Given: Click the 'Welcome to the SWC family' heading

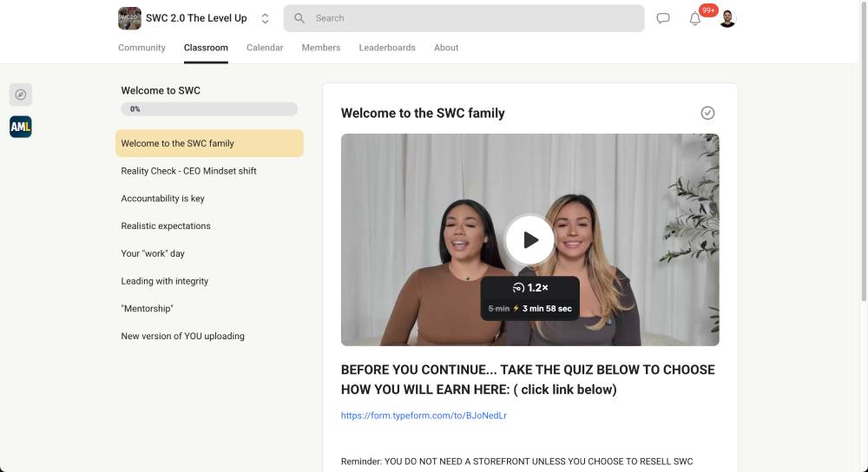Looking at the screenshot, I should pyautogui.click(x=423, y=113).
